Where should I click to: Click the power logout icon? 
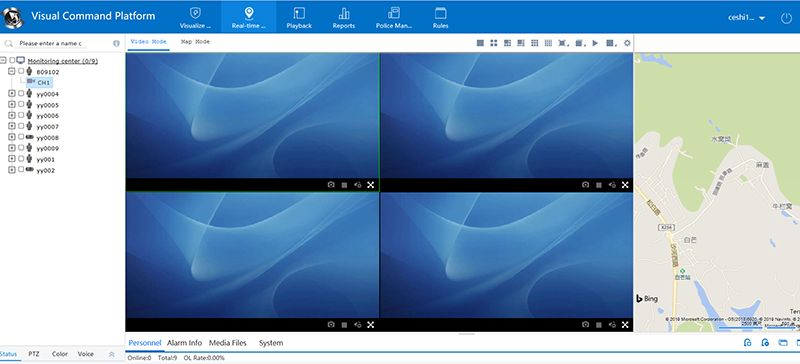[x=786, y=18]
